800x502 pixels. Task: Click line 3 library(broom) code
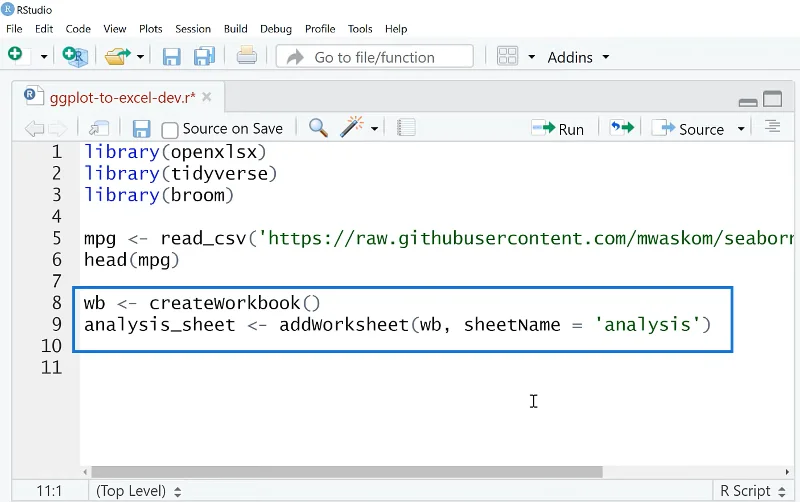(x=159, y=195)
